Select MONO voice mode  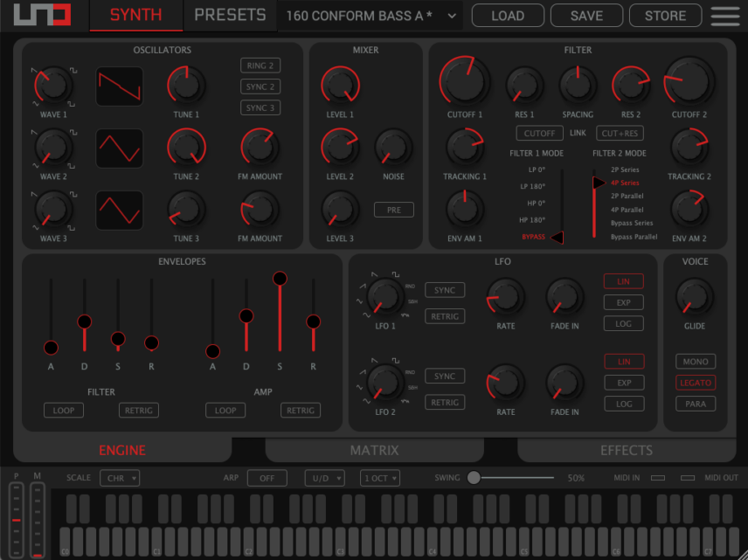(695, 362)
